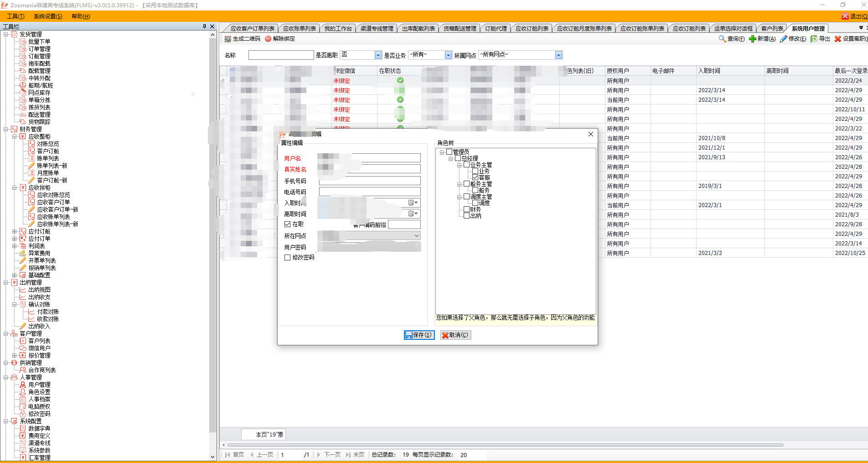Image resolution: width=868 pixels, height=463 pixels.
Task: Click the 保存 button
Action: [419, 335]
